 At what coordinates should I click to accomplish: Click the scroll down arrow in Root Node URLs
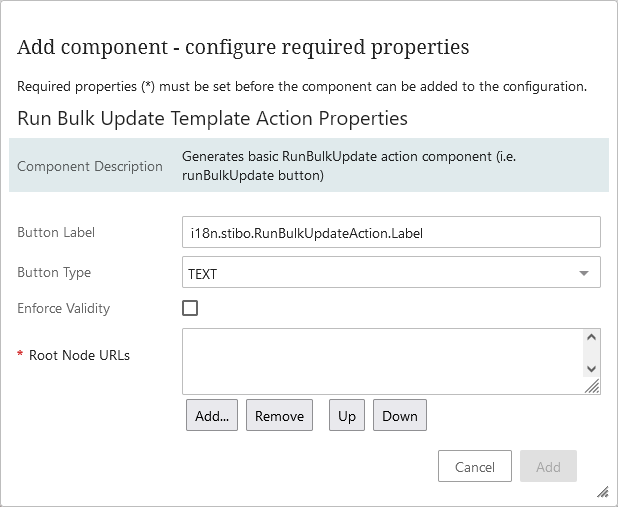pyautogui.click(x=591, y=369)
